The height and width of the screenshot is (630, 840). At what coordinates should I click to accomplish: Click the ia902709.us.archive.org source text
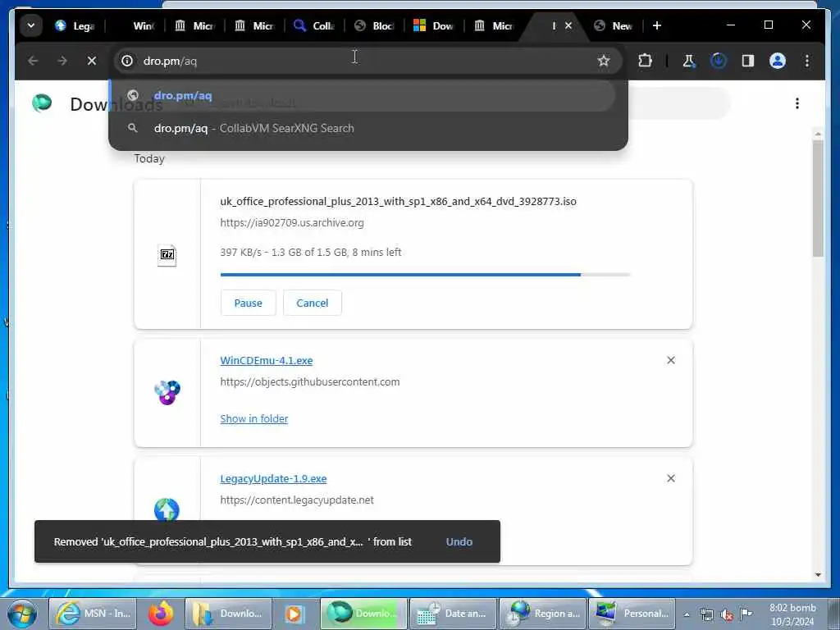[292, 223]
